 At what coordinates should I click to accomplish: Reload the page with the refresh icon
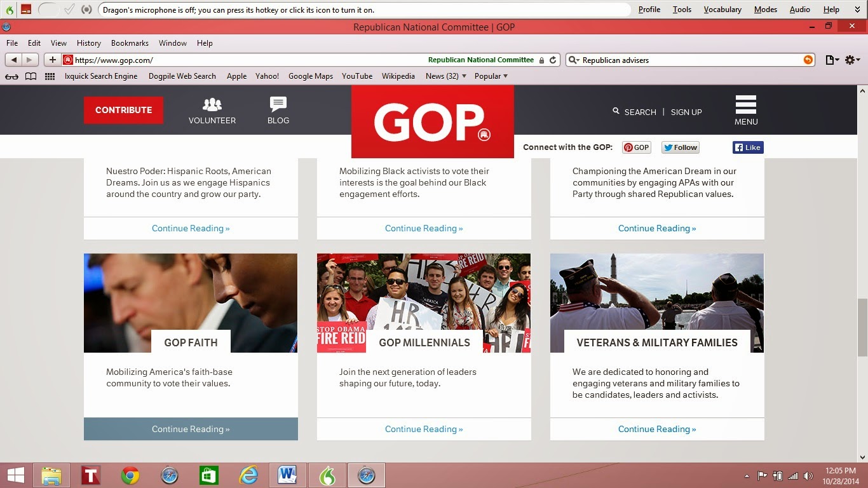point(553,60)
